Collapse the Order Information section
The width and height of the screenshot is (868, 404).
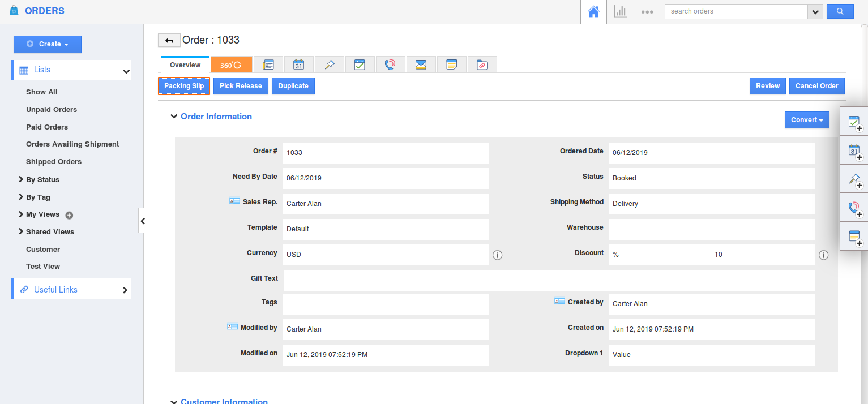coord(174,117)
